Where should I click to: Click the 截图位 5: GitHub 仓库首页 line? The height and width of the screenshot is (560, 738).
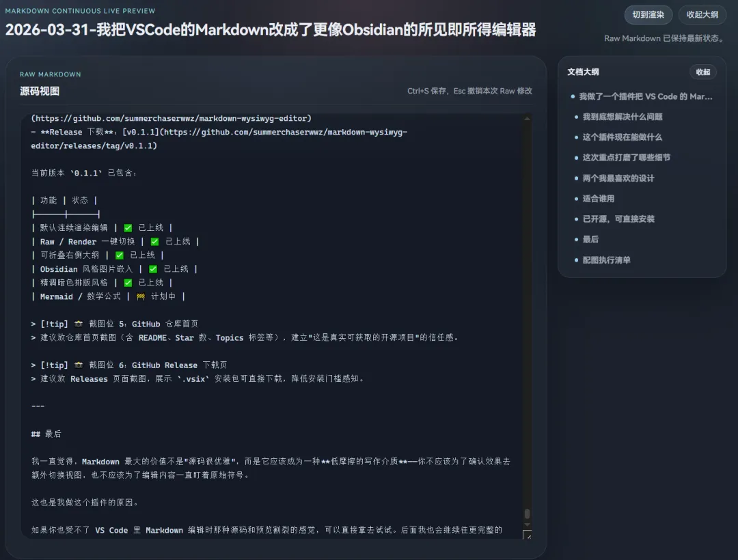115,324
